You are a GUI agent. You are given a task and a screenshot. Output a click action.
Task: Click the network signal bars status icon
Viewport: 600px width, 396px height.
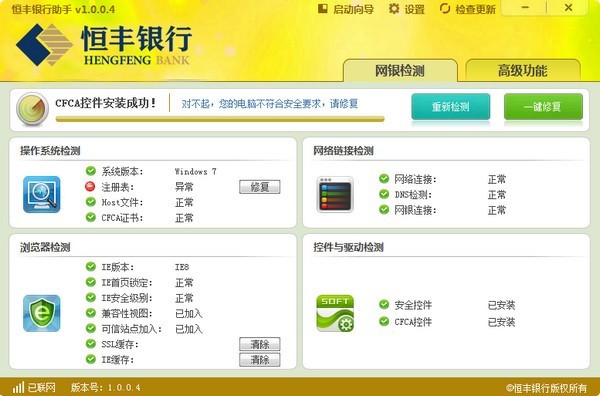point(18,388)
